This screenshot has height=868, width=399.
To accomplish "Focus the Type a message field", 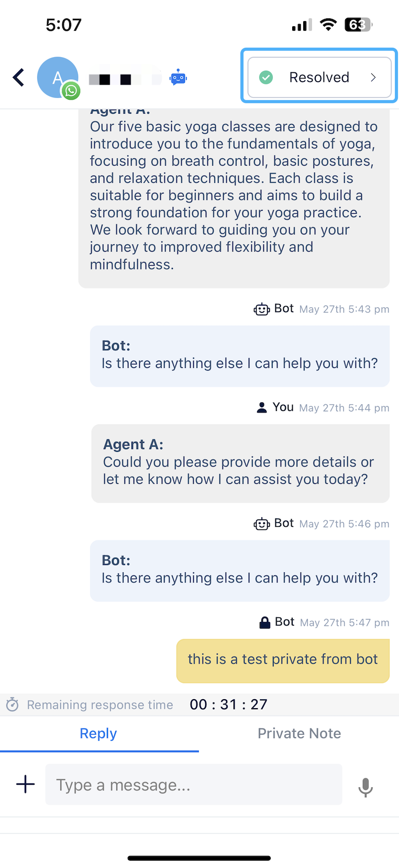I will click(194, 785).
